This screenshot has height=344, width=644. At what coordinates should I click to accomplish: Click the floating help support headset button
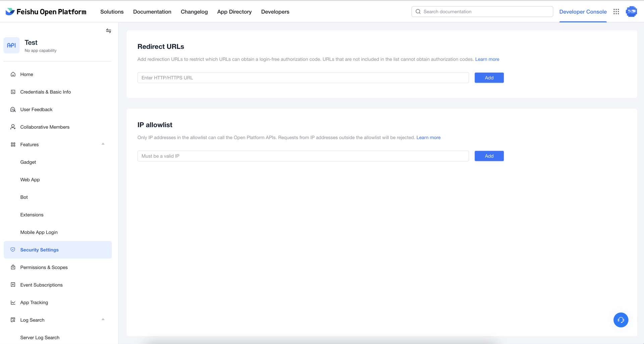pyautogui.click(x=621, y=320)
